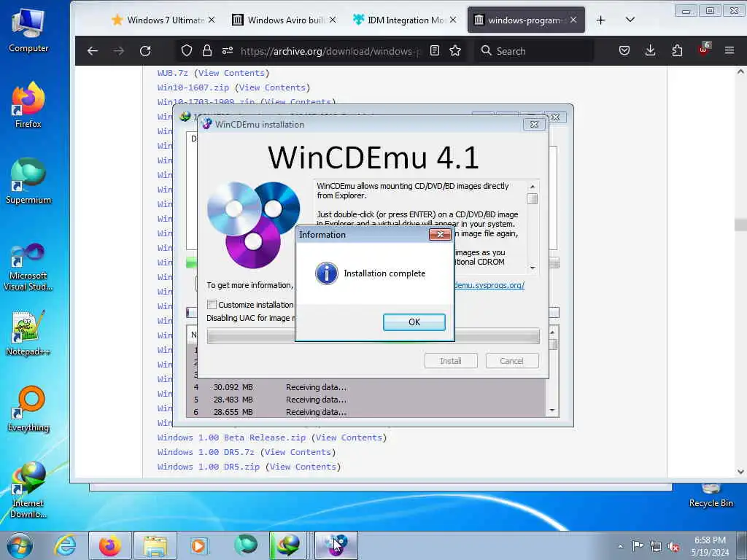This screenshot has height=560, width=747.
Task: Open Internet Download Manager desktop shortcut
Action: tap(28, 491)
